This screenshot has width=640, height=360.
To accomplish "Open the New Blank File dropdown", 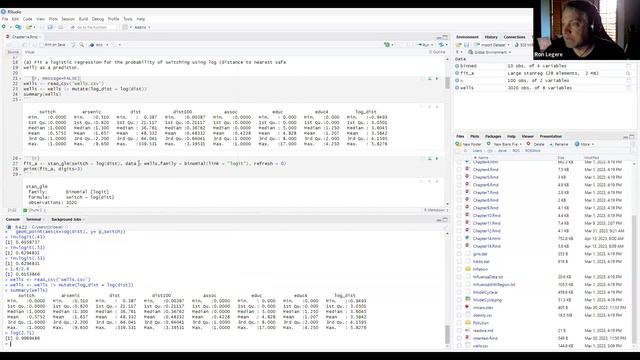I will (504, 144).
